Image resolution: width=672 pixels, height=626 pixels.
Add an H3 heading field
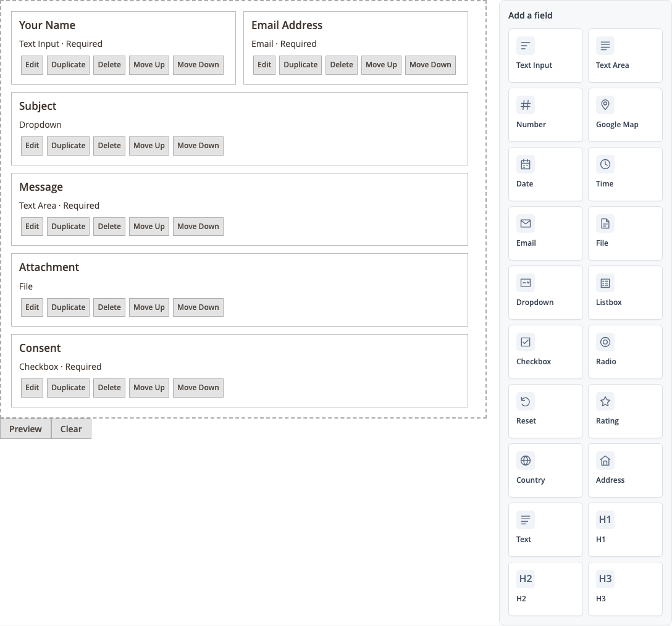click(625, 589)
